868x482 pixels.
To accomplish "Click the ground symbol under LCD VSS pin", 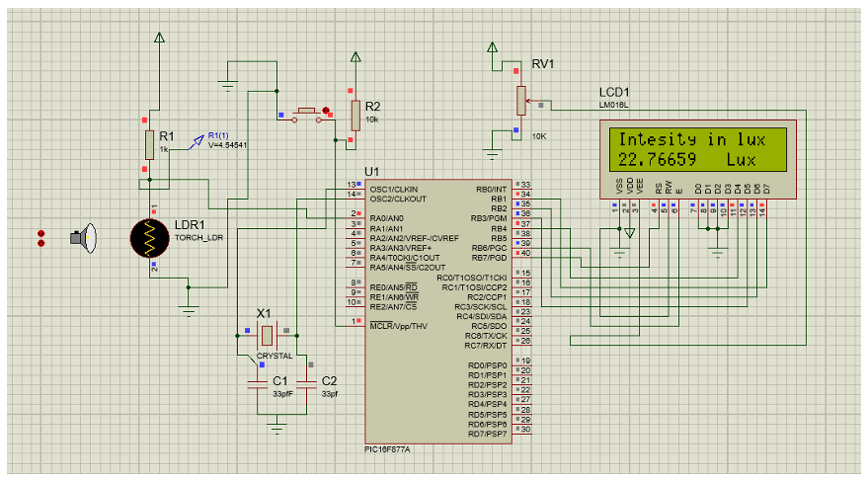I will click(x=619, y=253).
